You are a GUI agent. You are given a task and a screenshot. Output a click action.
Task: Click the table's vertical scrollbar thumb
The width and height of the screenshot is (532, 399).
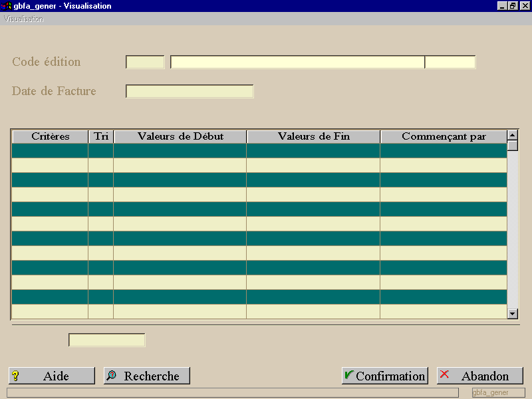click(x=512, y=146)
